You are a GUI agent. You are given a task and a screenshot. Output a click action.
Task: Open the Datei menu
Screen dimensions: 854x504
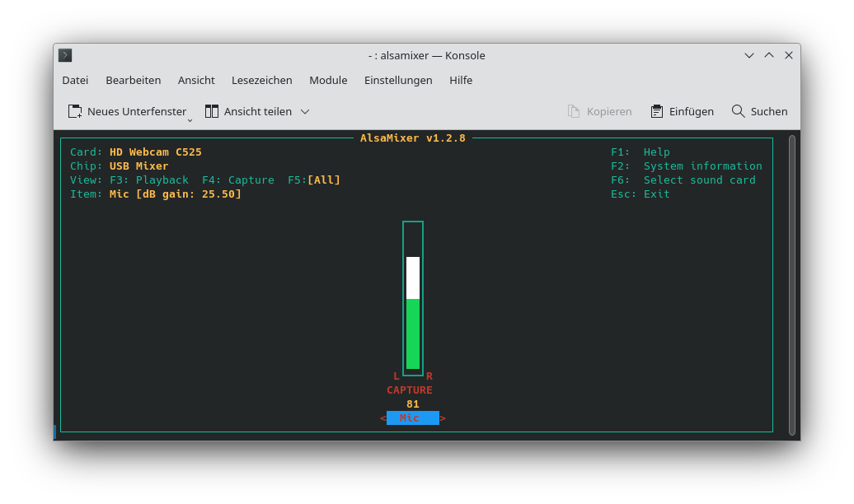tap(74, 80)
